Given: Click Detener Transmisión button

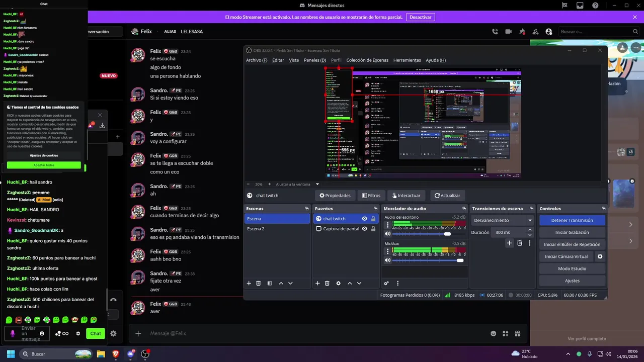Looking at the screenshot, I should click(572, 220).
